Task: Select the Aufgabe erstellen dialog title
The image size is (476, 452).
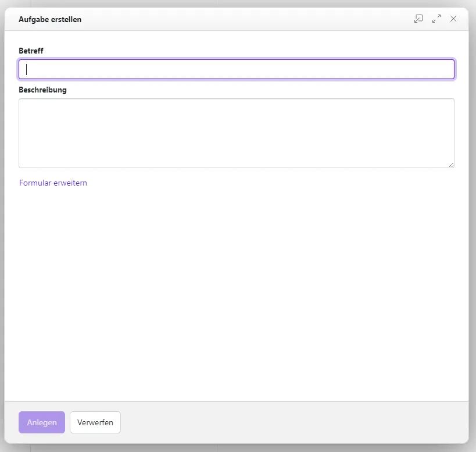Action: 50,19
